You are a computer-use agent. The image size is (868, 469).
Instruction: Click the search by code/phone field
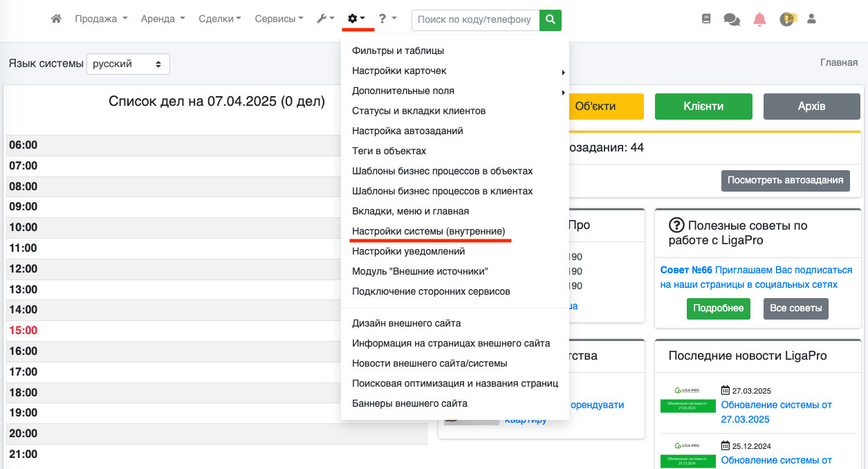click(x=475, y=20)
